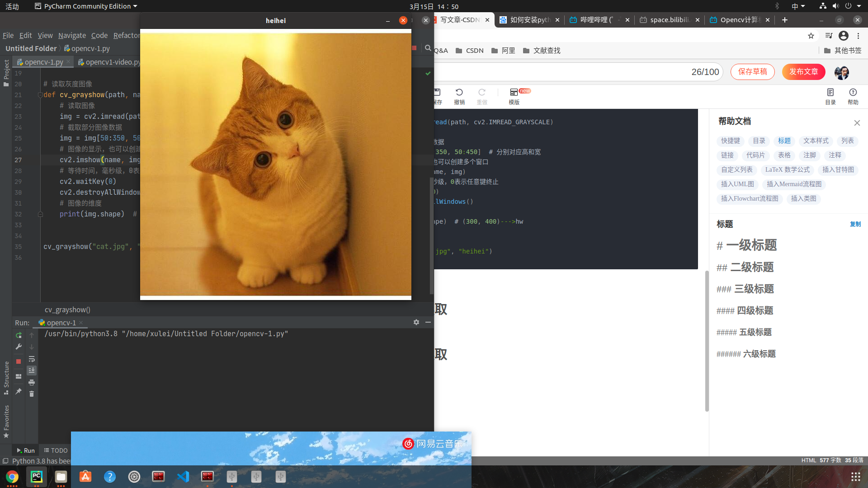Open system power menu dropdown
This screenshot has height=488, width=868.
coord(853,6)
